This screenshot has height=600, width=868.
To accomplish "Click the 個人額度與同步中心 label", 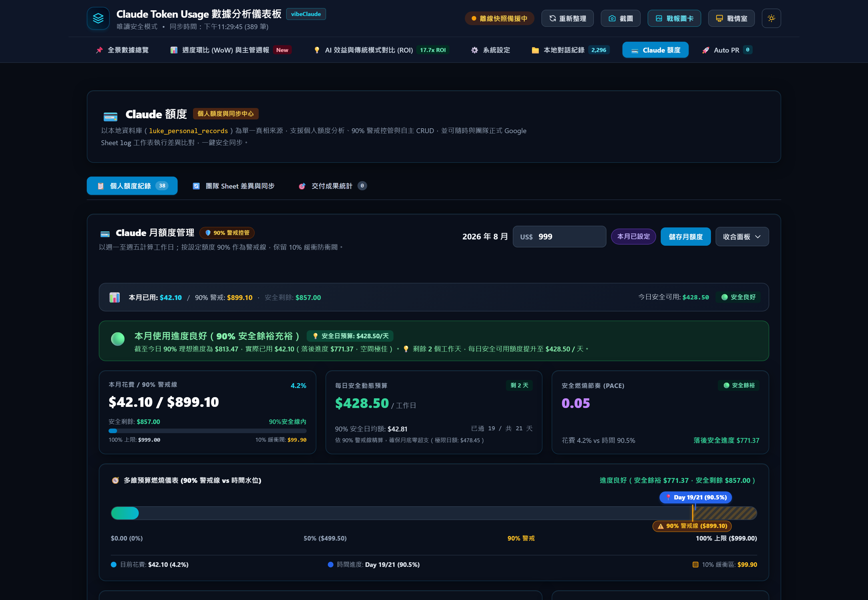I will (226, 113).
